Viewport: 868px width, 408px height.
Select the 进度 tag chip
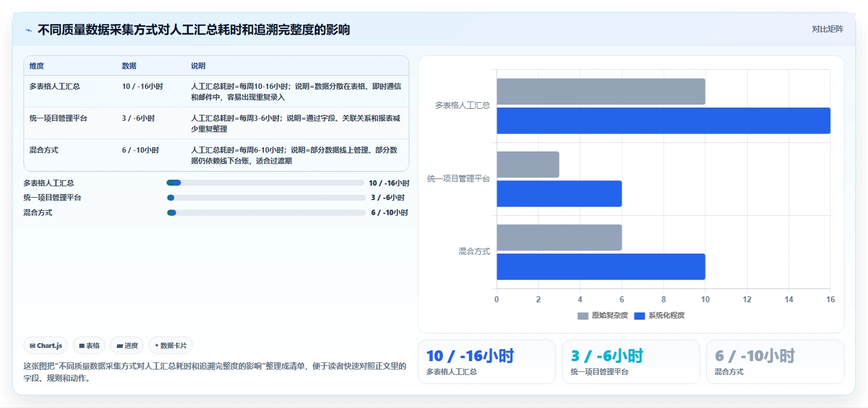127,346
